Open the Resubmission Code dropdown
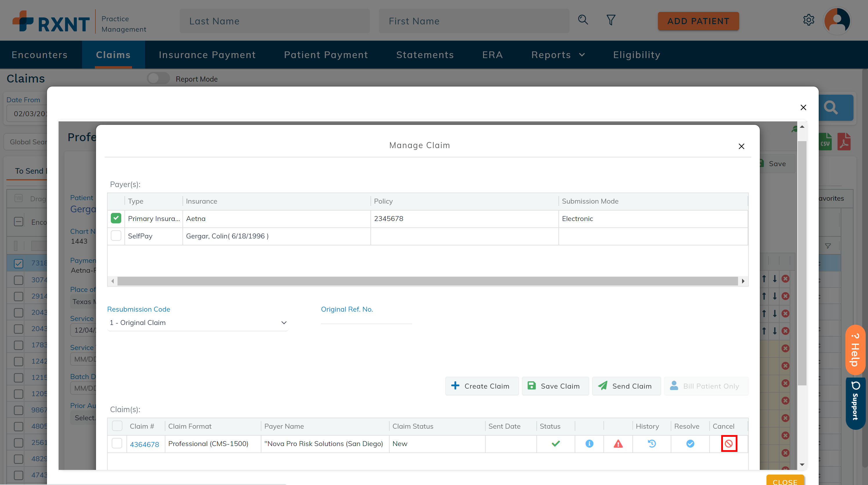This screenshot has width=868, height=485. click(198, 322)
